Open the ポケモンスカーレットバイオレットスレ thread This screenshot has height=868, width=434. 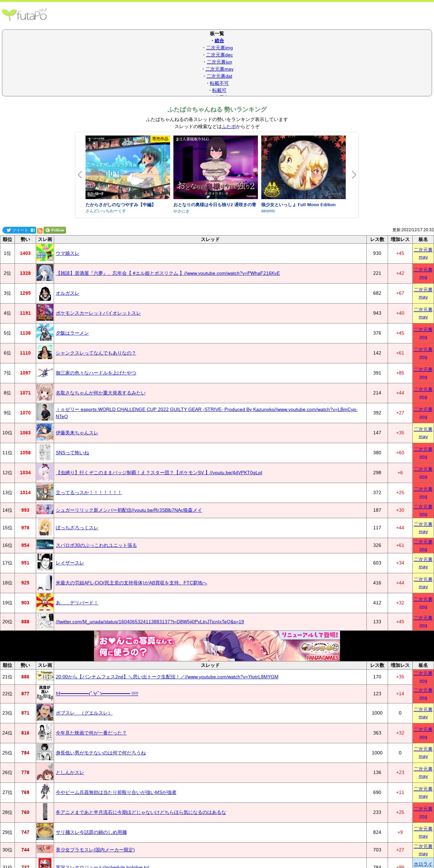pyautogui.click(x=98, y=313)
